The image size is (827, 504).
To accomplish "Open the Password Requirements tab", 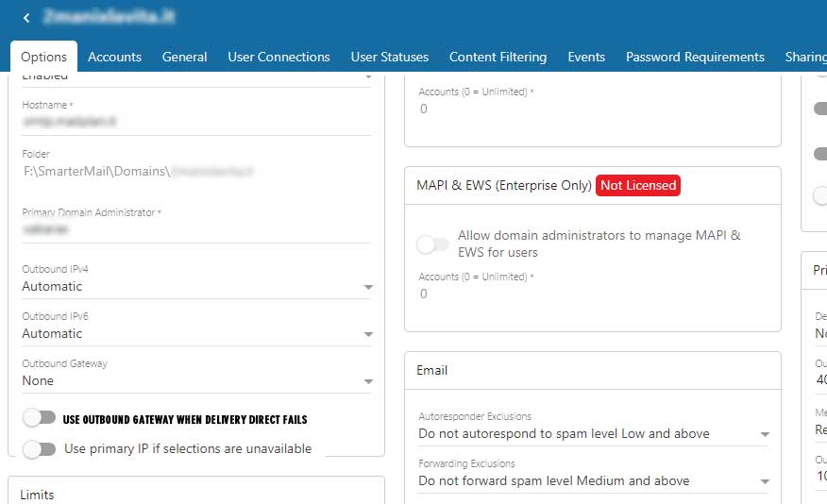I will pos(695,58).
